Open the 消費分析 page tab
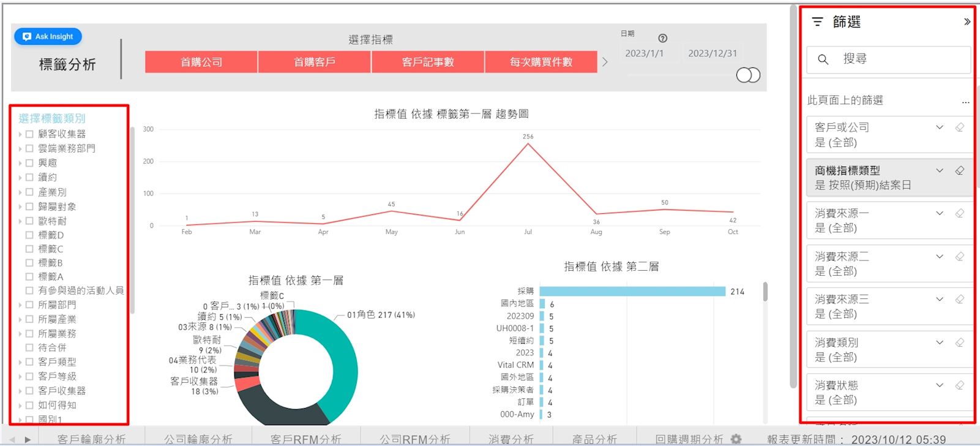 point(511,439)
